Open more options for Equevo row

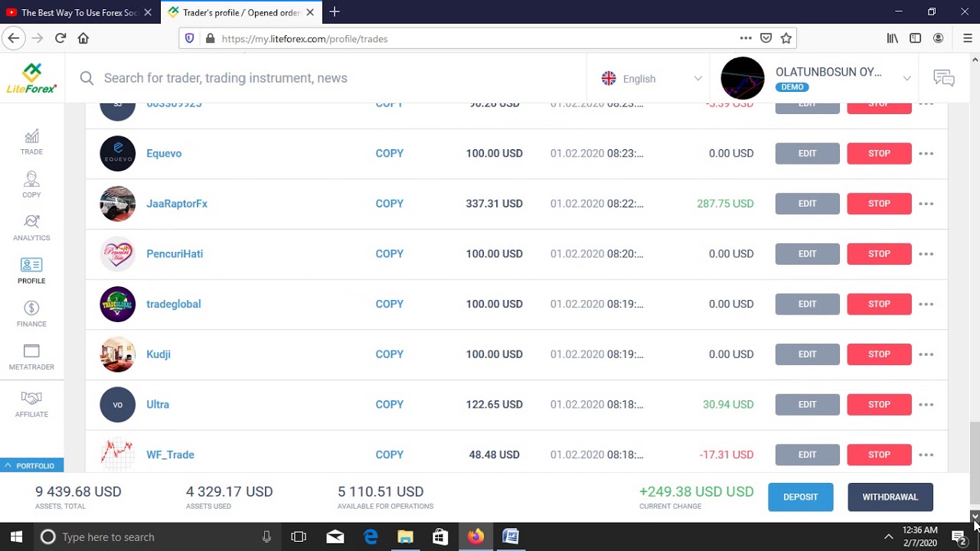click(926, 154)
